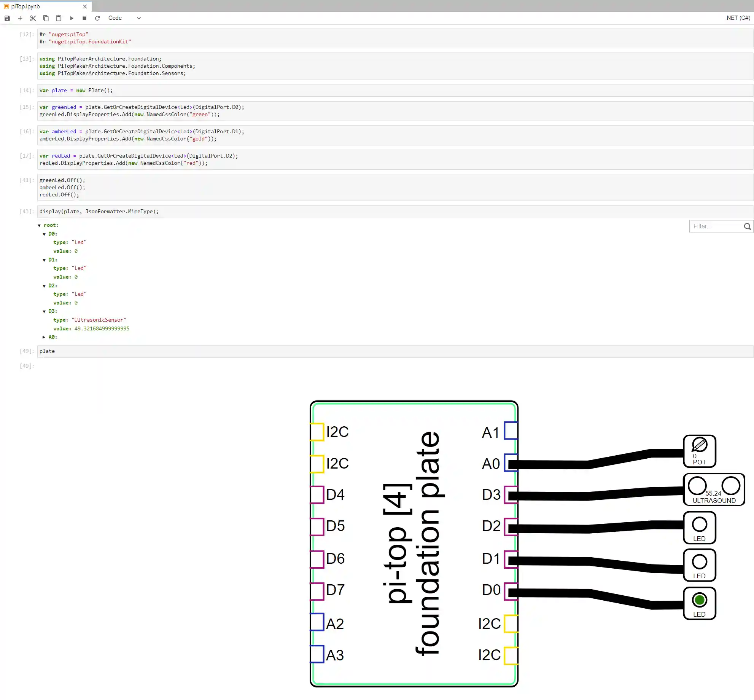Insert a new cell below with plus icon

(x=20, y=18)
